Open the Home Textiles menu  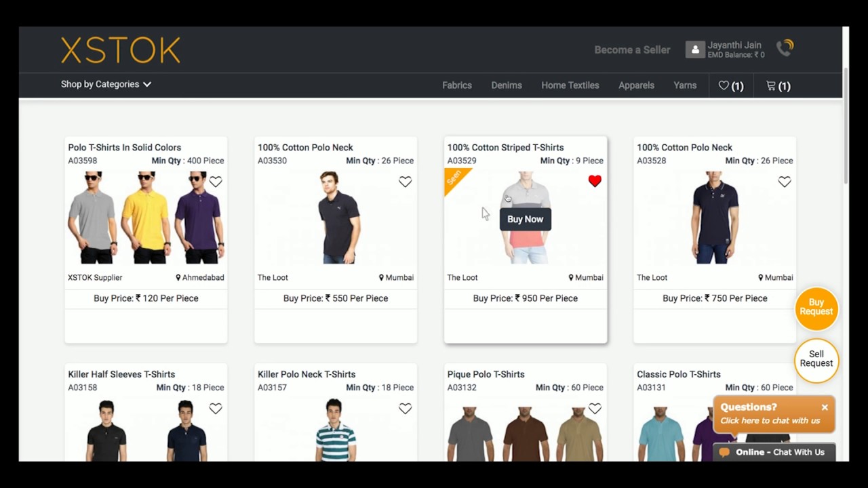[x=570, y=85]
